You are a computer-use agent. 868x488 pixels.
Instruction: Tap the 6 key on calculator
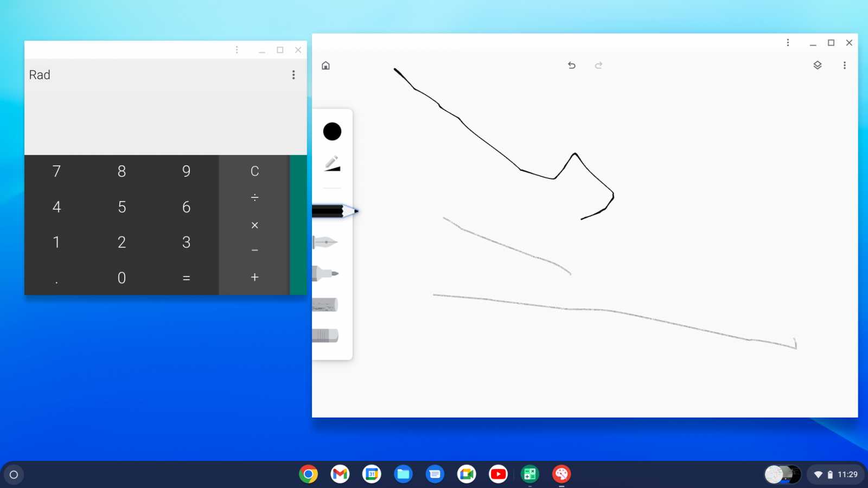pyautogui.click(x=186, y=207)
